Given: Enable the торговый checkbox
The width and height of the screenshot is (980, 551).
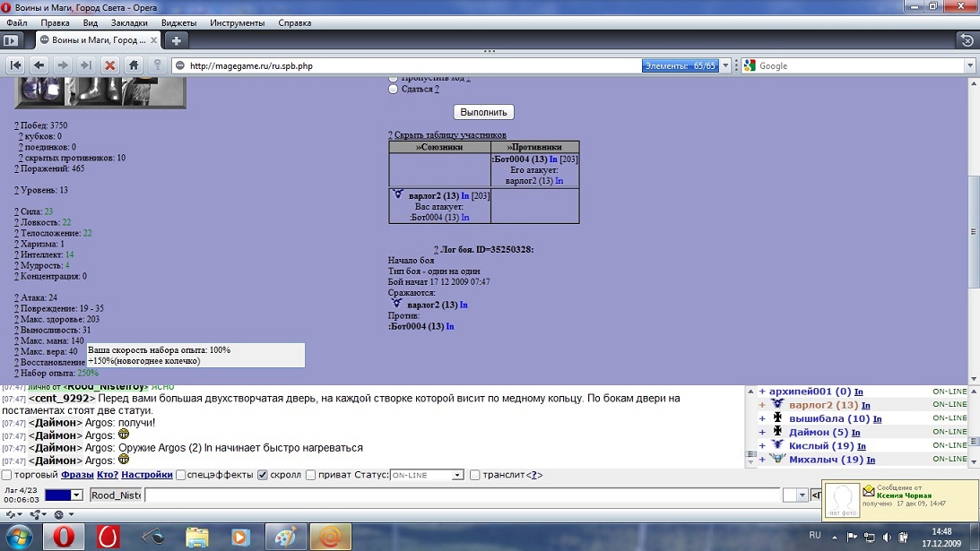Looking at the screenshot, I should (x=7, y=475).
